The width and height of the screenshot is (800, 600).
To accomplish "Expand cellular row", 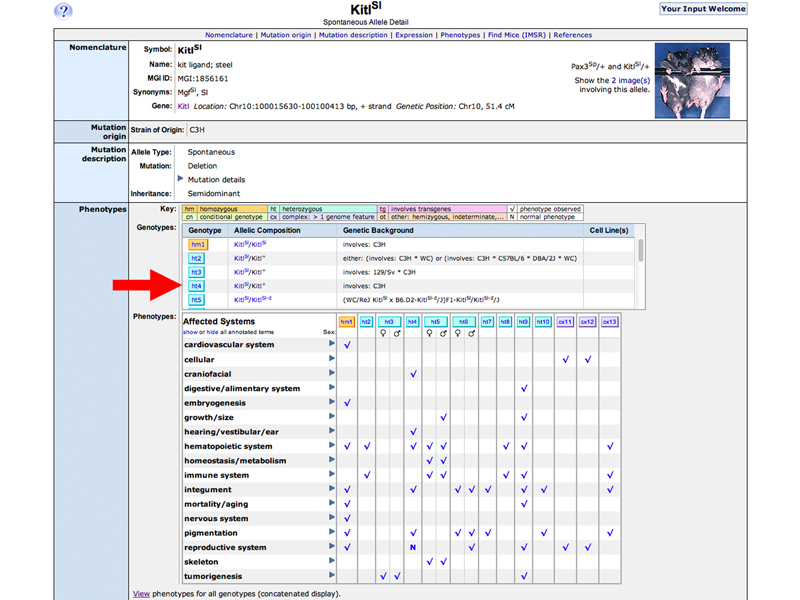I will point(332,358).
